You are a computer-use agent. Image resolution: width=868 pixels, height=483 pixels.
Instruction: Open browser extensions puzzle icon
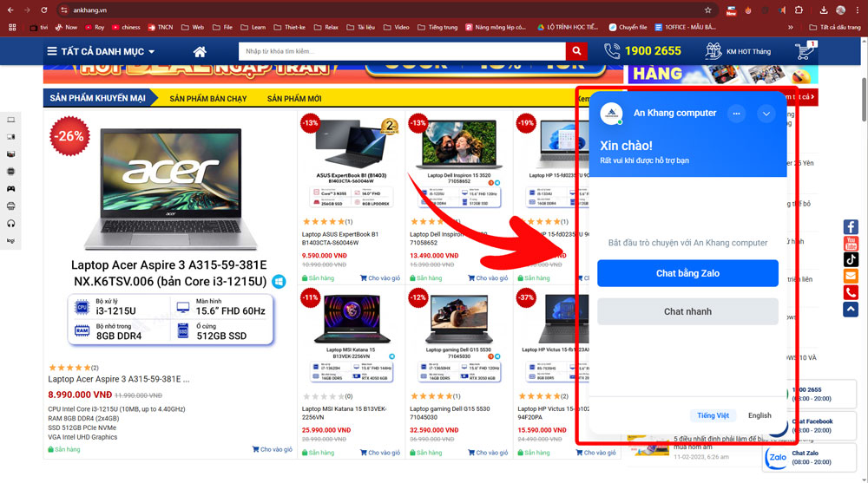(799, 10)
